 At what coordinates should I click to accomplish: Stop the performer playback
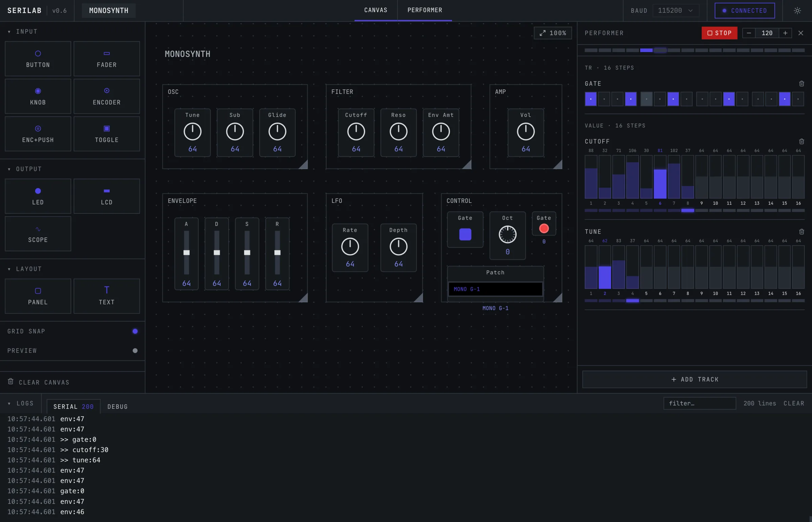tap(719, 33)
